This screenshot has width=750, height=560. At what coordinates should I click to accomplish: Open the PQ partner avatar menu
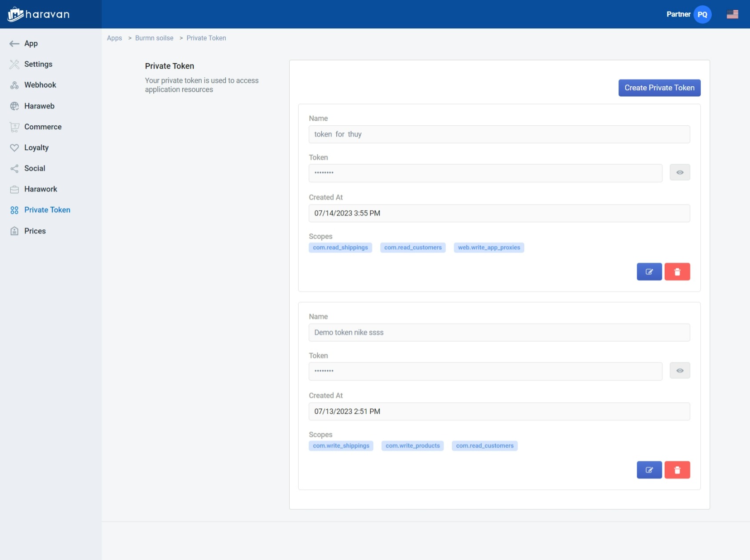click(702, 14)
